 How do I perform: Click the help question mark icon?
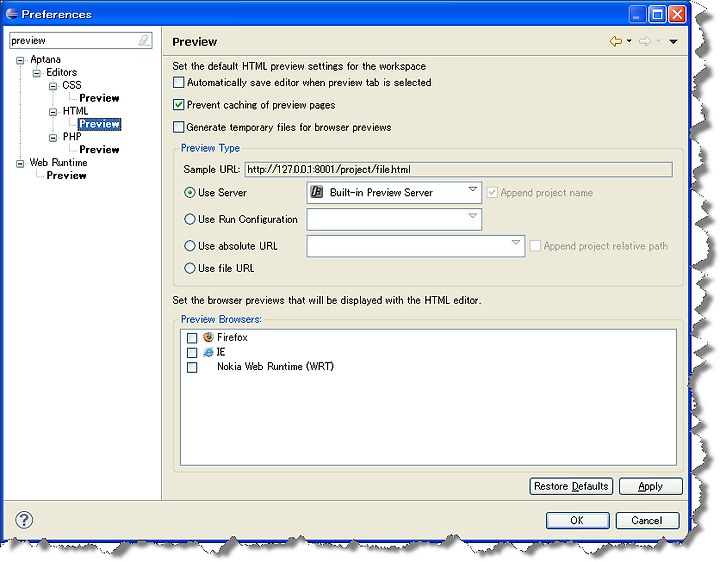pyautogui.click(x=24, y=520)
